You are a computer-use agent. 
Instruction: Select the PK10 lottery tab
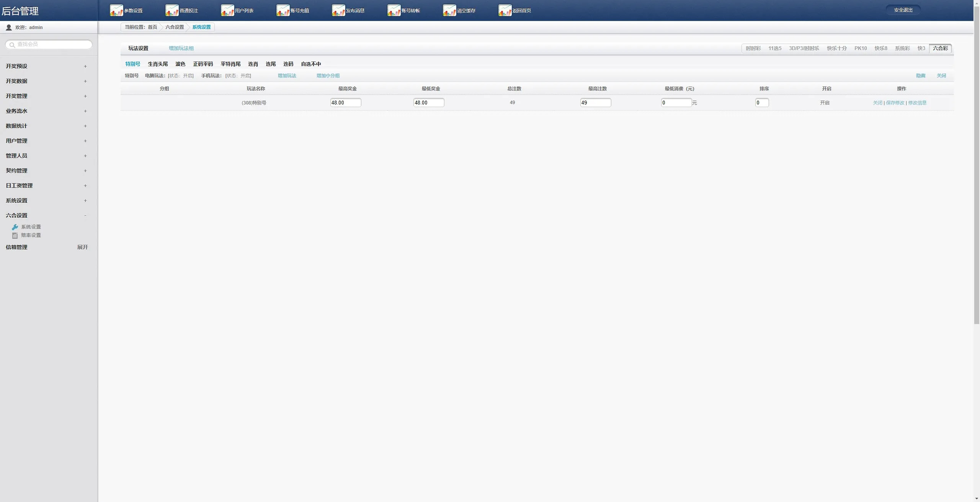coord(861,48)
